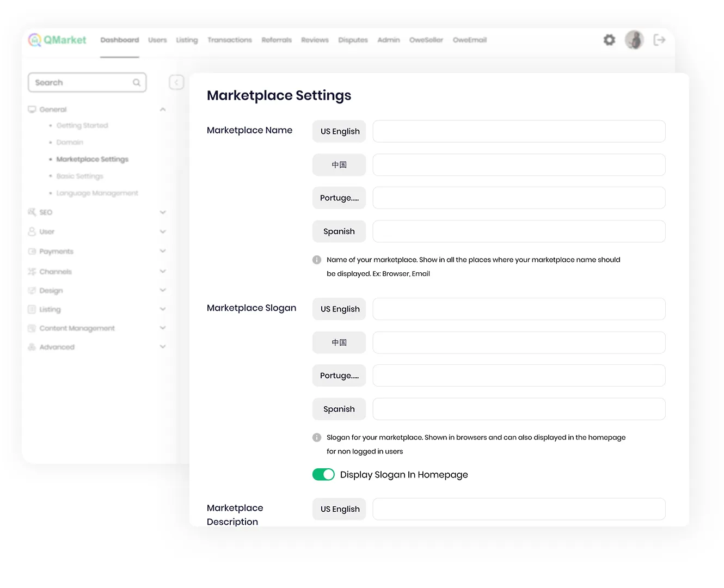Open the Language Management sidebar link

[97, 193]
